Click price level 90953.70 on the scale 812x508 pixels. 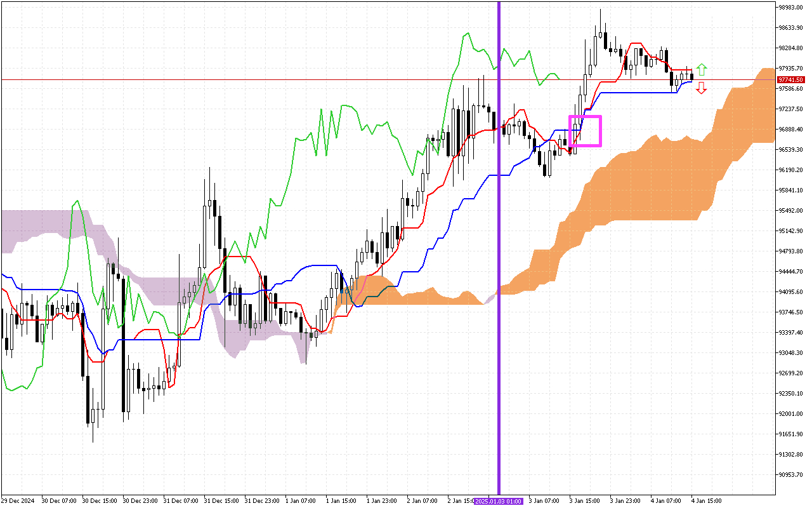(x=790, y=475)
